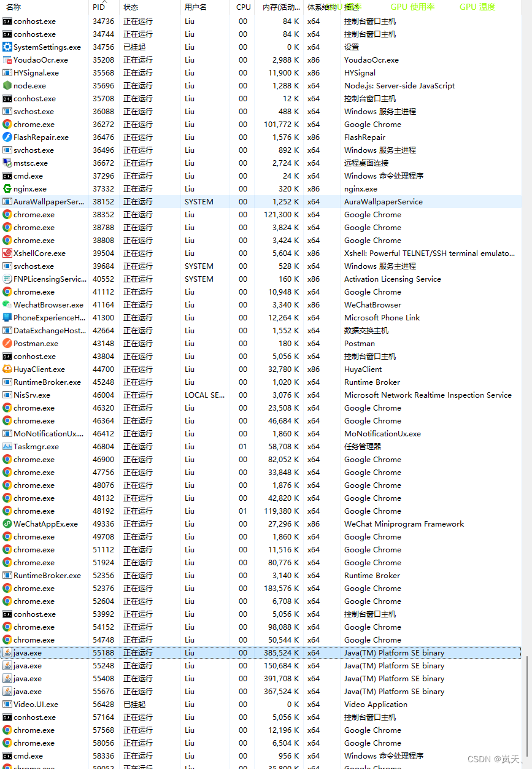This screenshot has height=769, width=532.
Task: Click the HuyaClient.exe icon
Action: pyautogui.click(x=7, y=369)
